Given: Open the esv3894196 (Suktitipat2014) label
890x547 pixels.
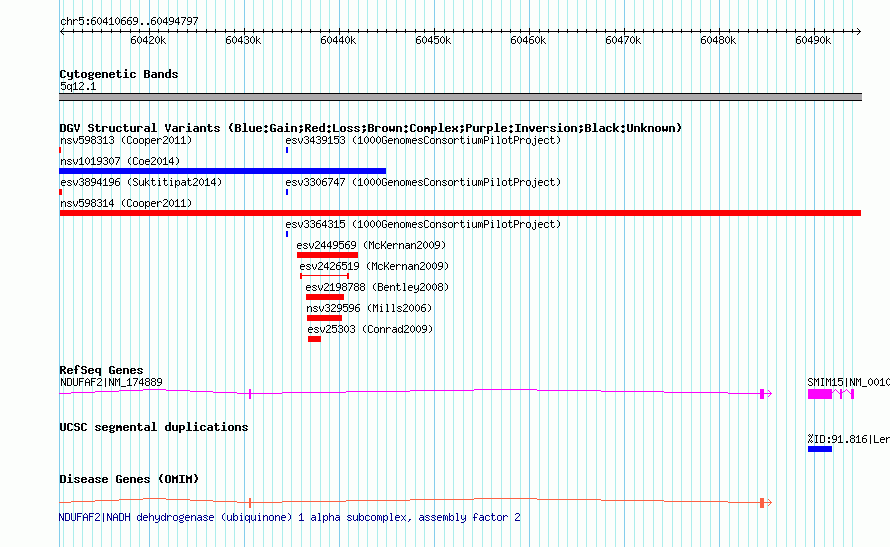Looking at the screenshot, I should pos(141,182).
